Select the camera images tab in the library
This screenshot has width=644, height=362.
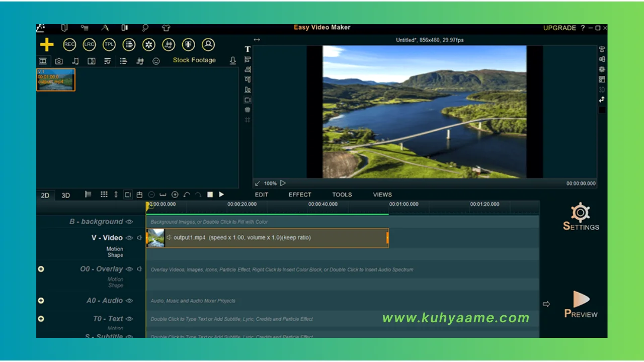click(59, 61)
